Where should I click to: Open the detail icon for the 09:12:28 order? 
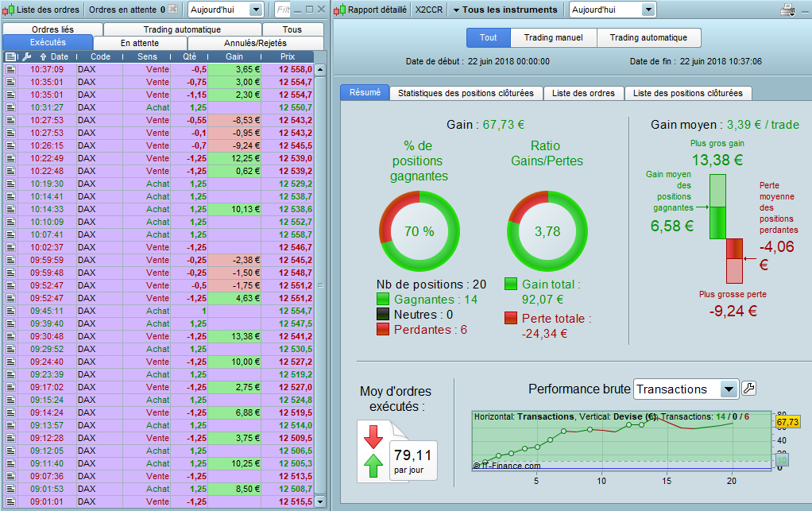10,438
